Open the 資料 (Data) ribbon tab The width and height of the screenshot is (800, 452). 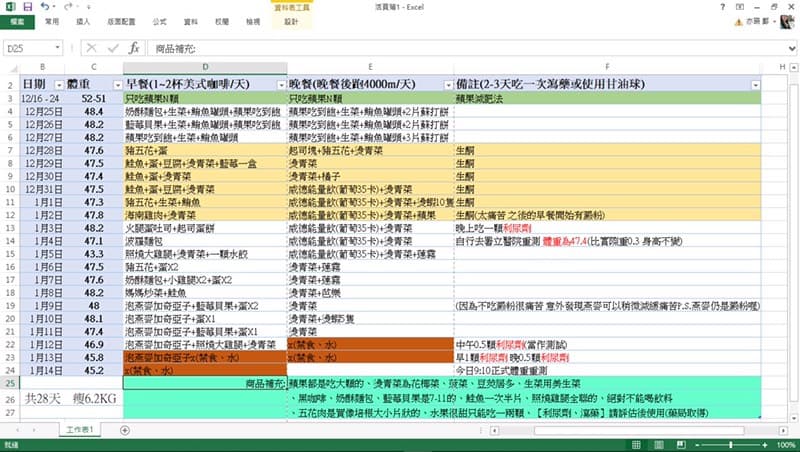click(190, 21)
